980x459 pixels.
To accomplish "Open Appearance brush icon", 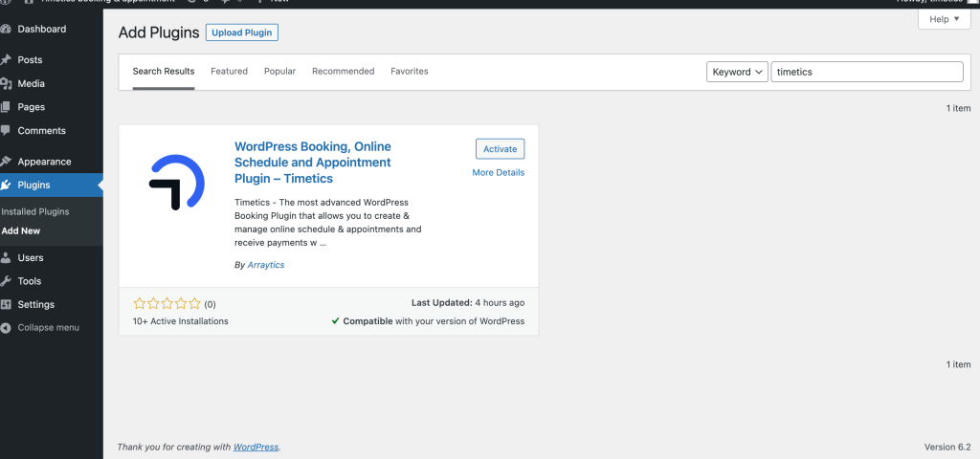I will [x=6, y=161].
